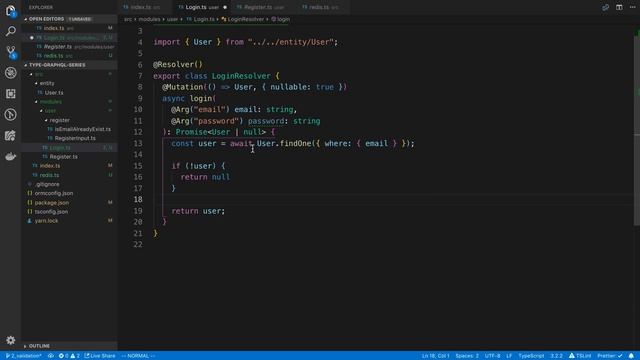Change the LF end-of-line sequence
640x360 pixels.
pyautogui.click(x=509, y=356)
